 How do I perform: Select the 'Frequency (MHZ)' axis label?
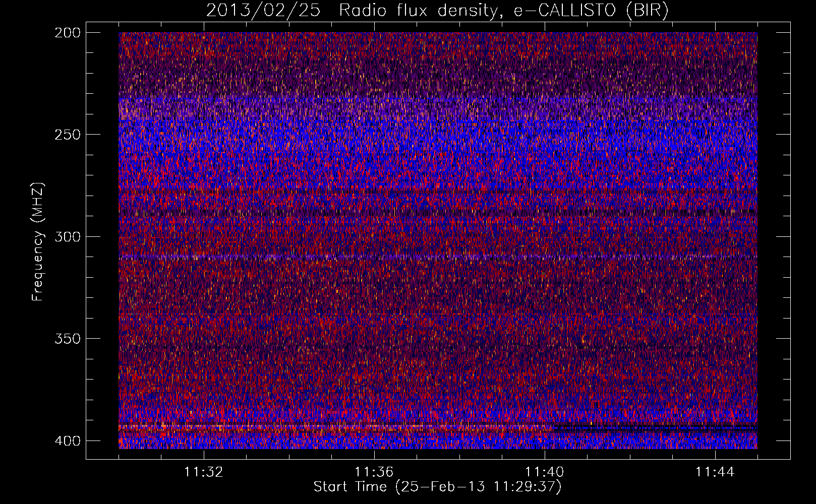coord(38,241)
